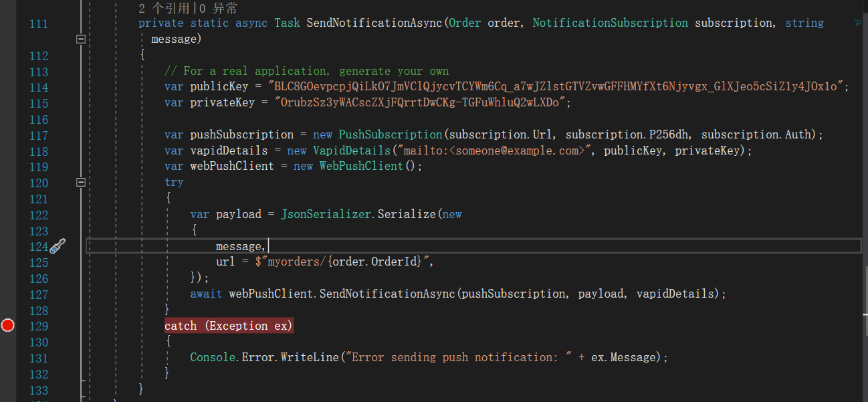Toggle a breakpoint on line 127

(x=8, y=293)
